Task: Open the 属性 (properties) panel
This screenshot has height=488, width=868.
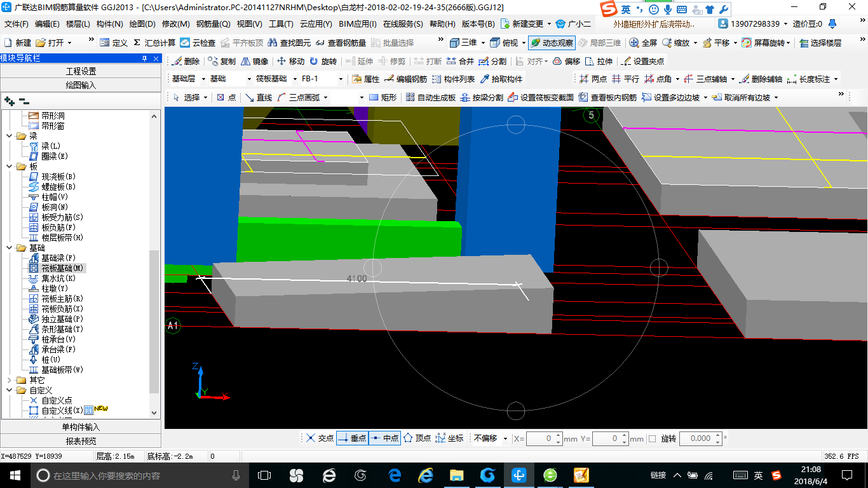Action: coord(365,79)
